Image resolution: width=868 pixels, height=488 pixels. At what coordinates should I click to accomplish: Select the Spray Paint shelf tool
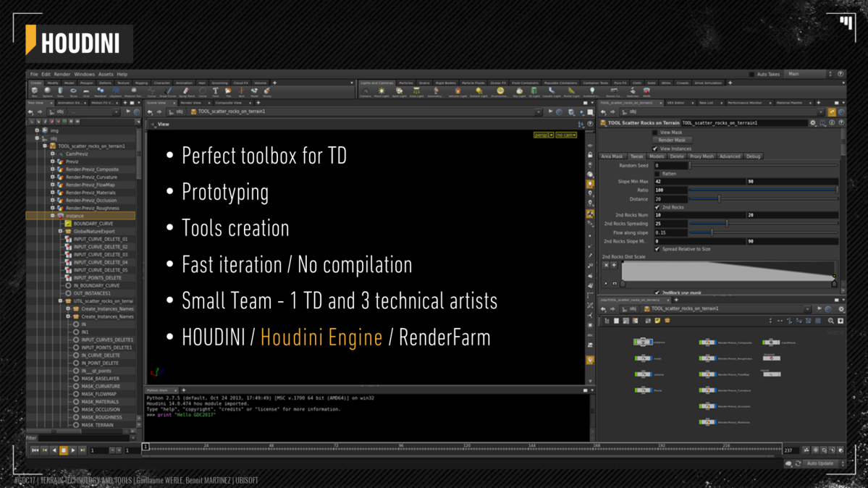click(x=187, y=92)
